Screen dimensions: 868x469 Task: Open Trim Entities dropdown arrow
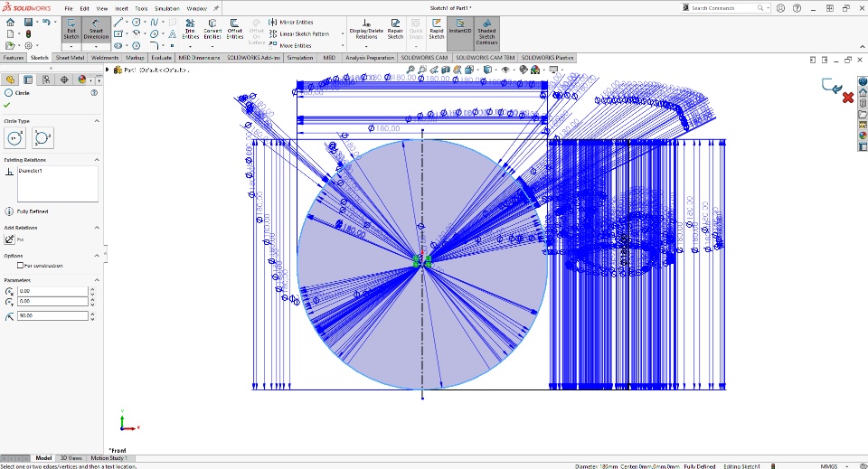tap(191, 46)
